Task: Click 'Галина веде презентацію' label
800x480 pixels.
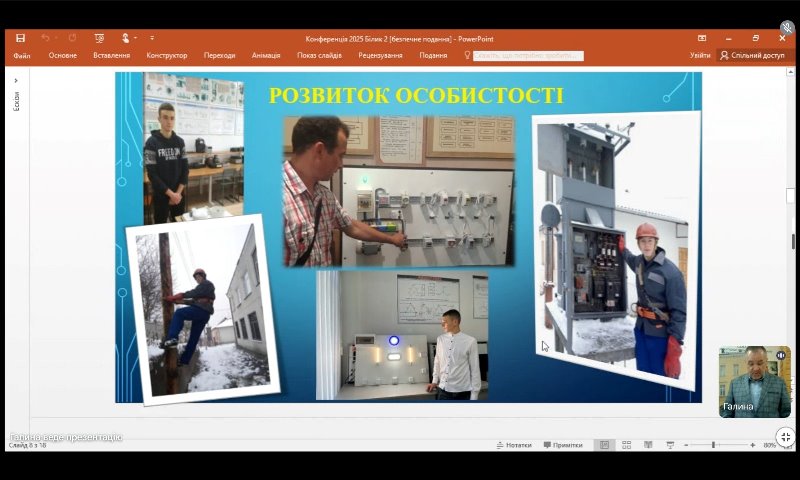Action: (x=66, y=437)
